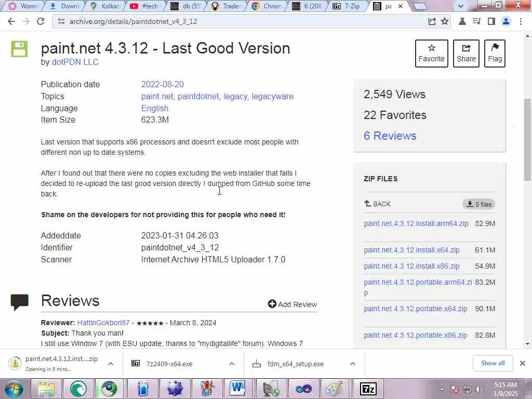Expand options for paint.net zip download
Viewport: 532px width, 399px height.
tap(111, 364)
